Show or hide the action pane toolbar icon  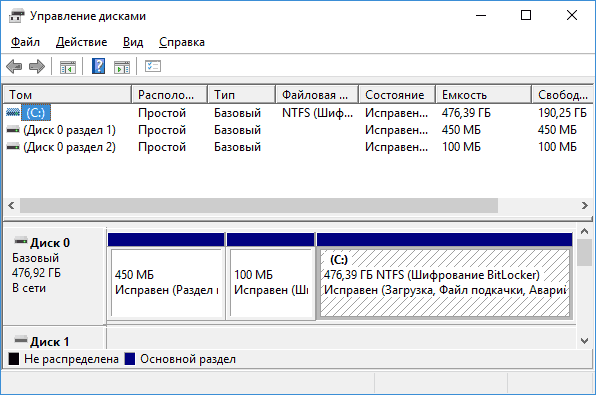tap(122, 67)
